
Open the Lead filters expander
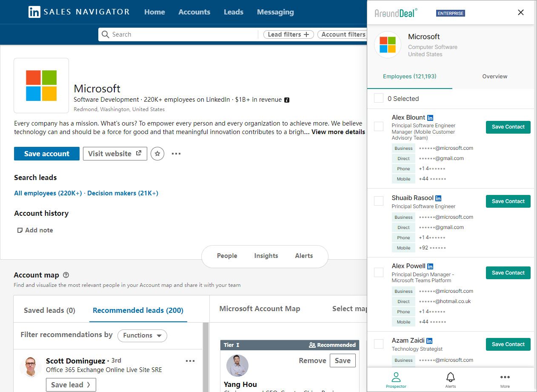point(288,34)
